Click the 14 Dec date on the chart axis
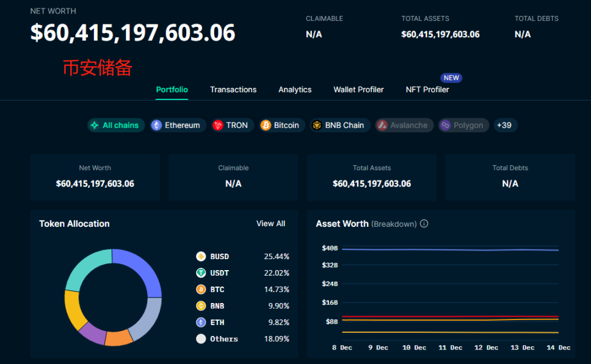Image resolution: width=591 pixels, height=364 pixels. click(x=558, y=348)
